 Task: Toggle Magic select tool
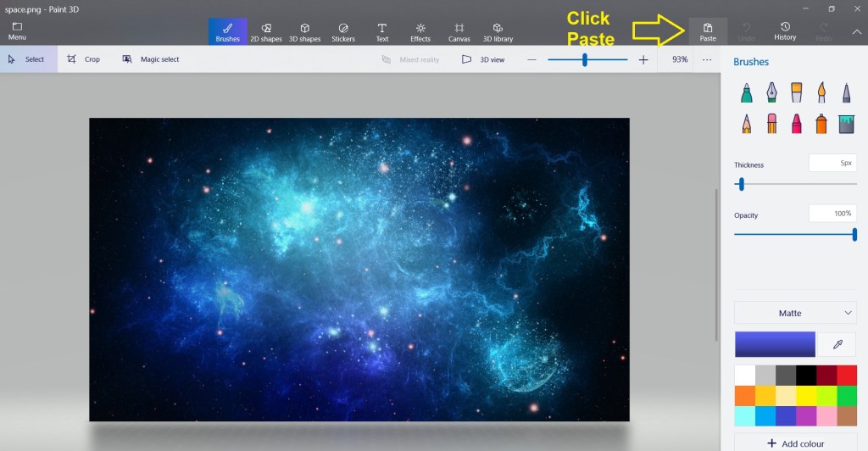pos(151,59)
